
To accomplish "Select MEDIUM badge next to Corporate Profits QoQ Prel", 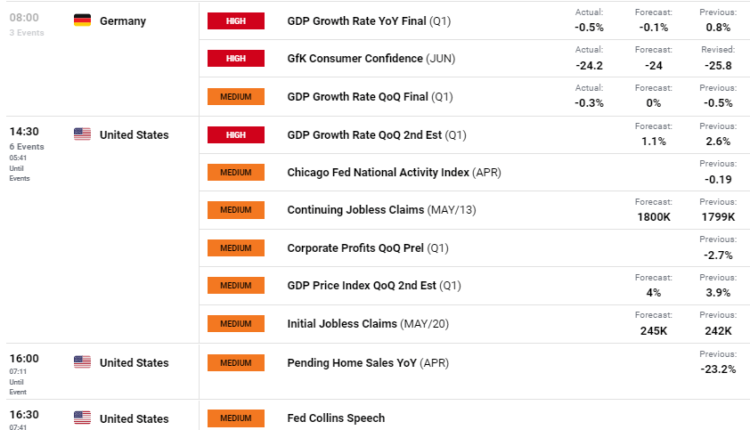I will [x=235, y=248].
